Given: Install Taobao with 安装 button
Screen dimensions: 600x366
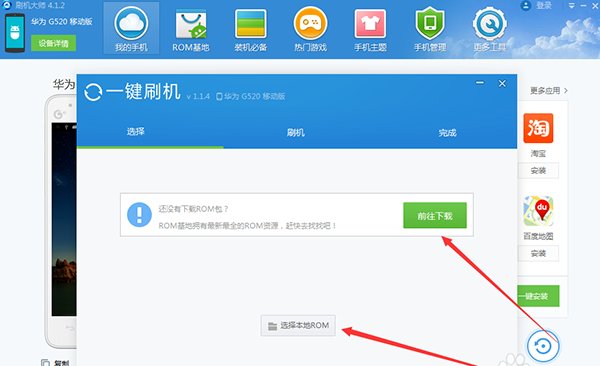Looking at the screenshot, I should [x=538, y=170].
